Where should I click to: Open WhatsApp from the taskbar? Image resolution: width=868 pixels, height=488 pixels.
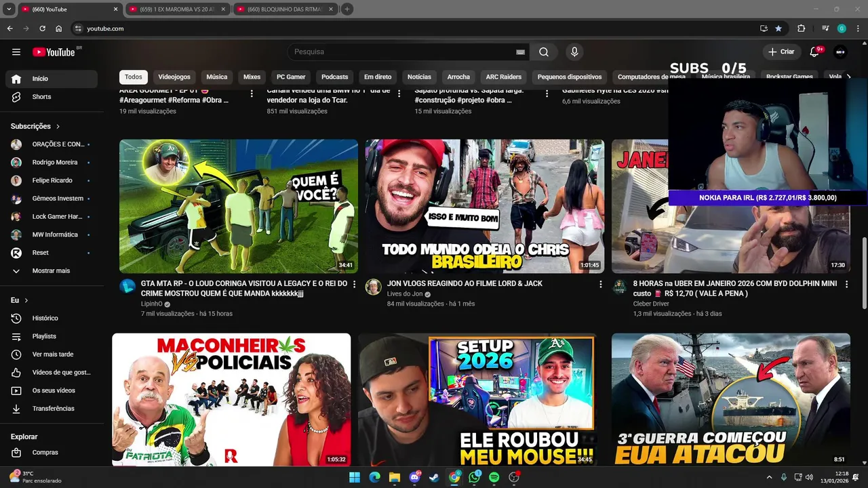[x=474, y=477]
